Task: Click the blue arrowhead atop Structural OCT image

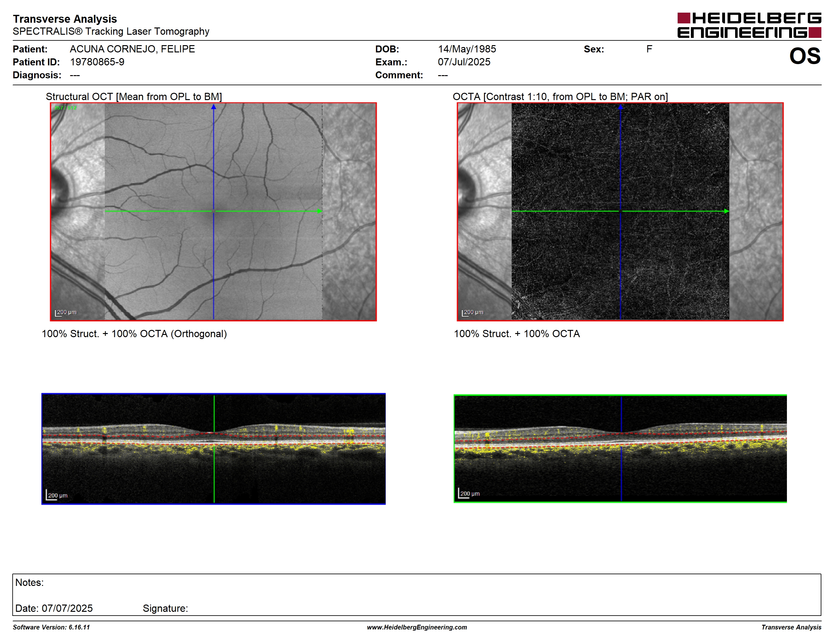Action: (214, 107)
